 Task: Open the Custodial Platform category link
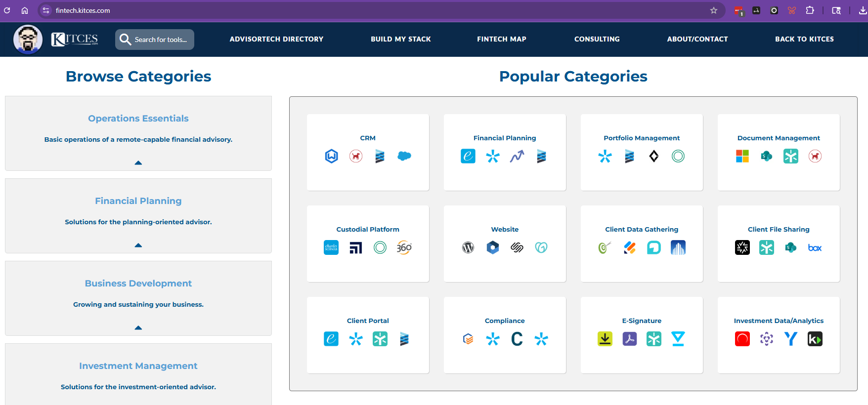pos(368,229)
